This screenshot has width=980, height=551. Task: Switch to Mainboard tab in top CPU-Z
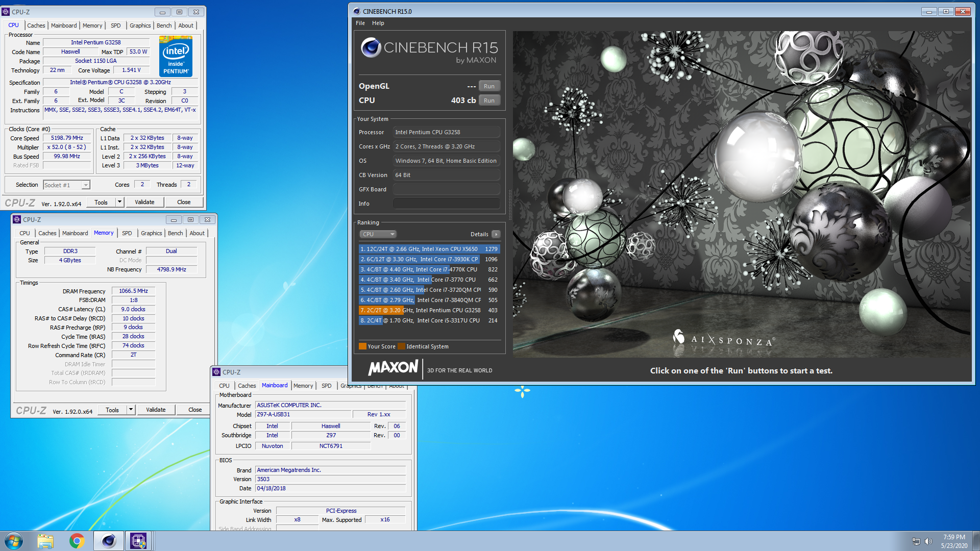click(64, 26)
